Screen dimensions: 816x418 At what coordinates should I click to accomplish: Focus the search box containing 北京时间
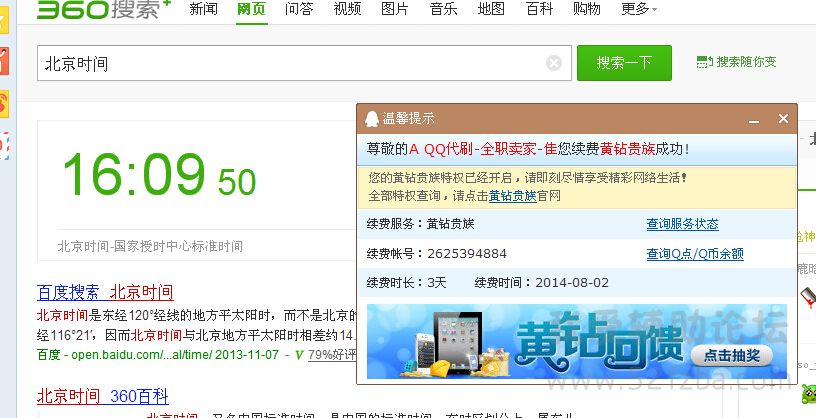pos(304,63)
